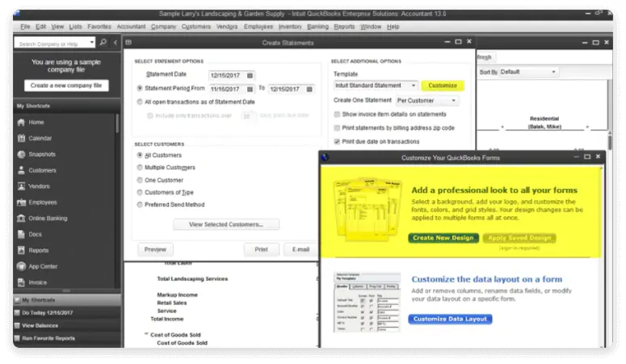Click Create New Design button
Screen dimensions: 626x364
(x=443, y=238)
